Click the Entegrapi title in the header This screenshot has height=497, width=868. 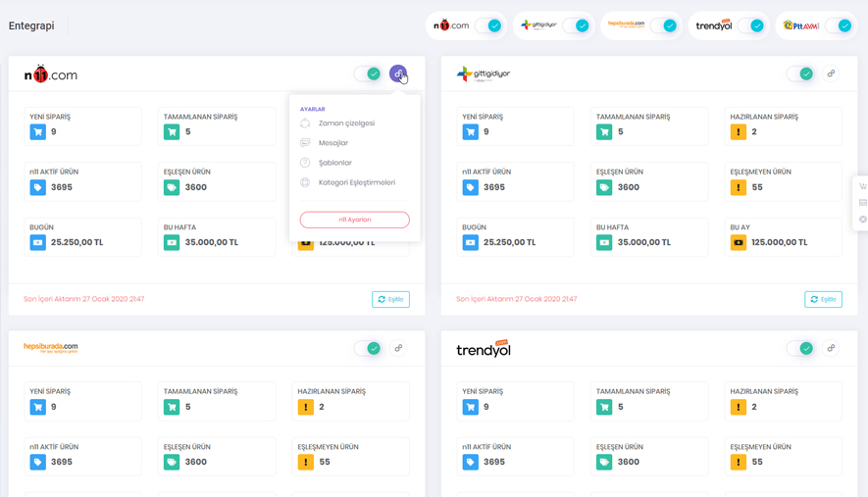pyautogui.click(x=31, y=25)
